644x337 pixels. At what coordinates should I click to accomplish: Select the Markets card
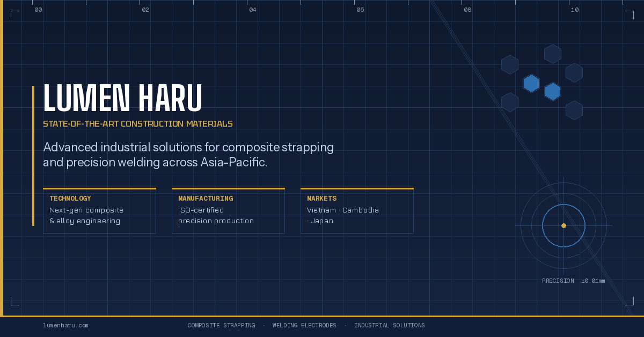coord(357,211)
